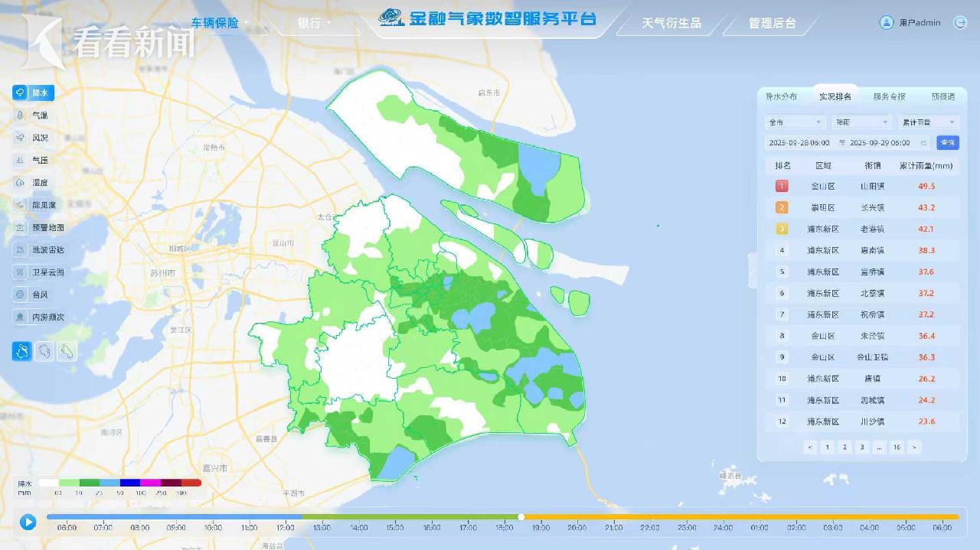Select the 台风 typhoon layer icon
Screen dimensions: 980x550
[20, 295]
